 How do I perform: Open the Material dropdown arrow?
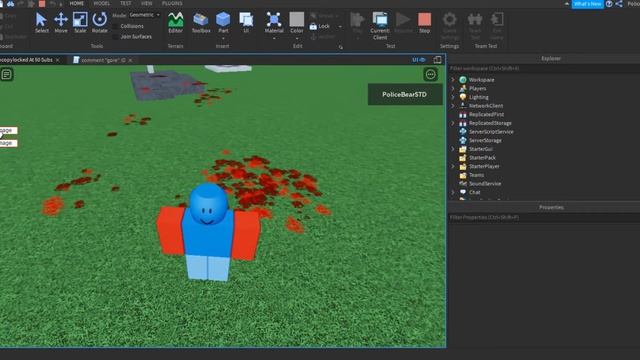click(x=274, y=38)
